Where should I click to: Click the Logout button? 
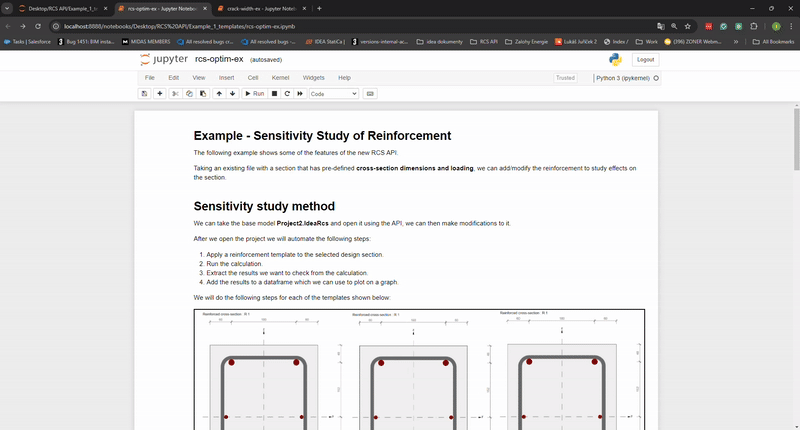(645, 59)
